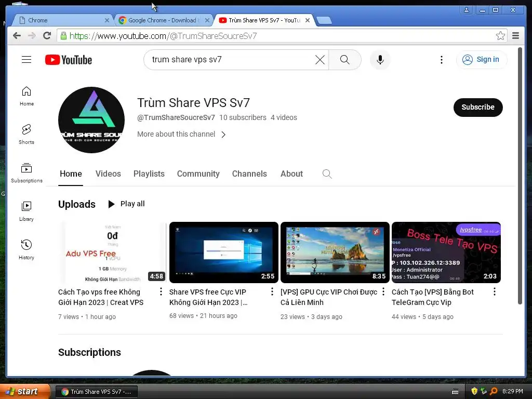Open options for GPU Cực VIP video
This screenshot has height=399, width=532.
coord(383,291)
